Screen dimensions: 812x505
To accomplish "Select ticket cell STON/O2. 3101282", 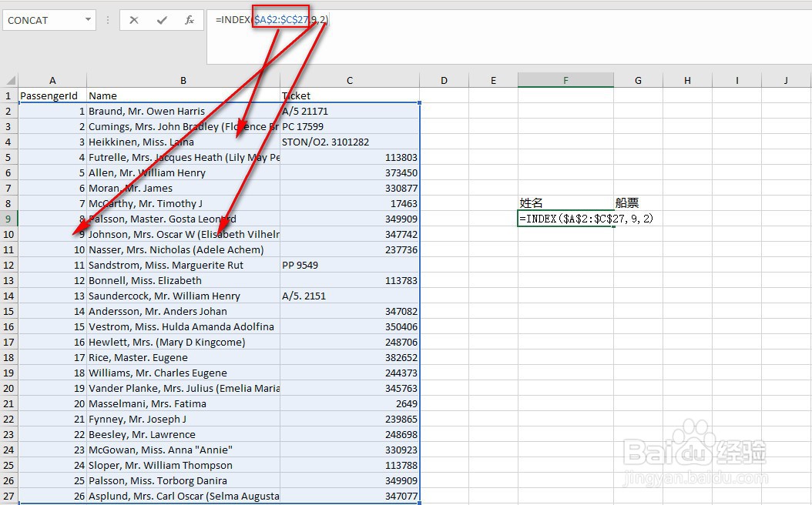I will pyautogui.click(x=350, y=142).
